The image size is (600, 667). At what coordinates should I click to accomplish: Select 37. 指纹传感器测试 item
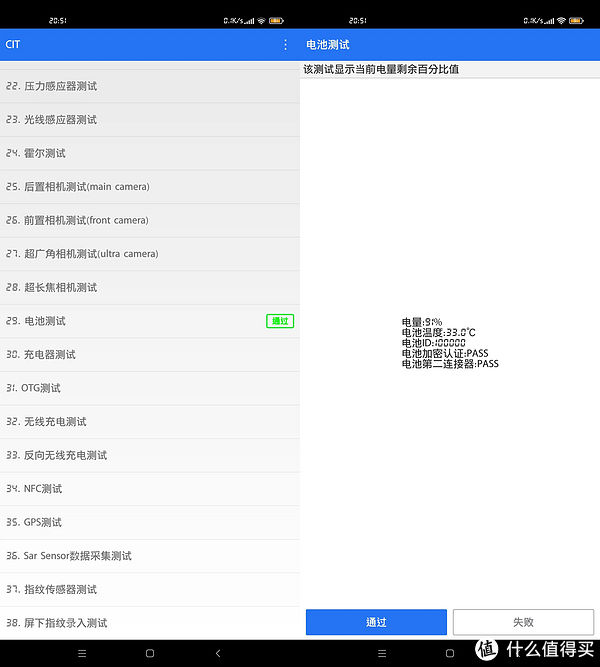150,589
